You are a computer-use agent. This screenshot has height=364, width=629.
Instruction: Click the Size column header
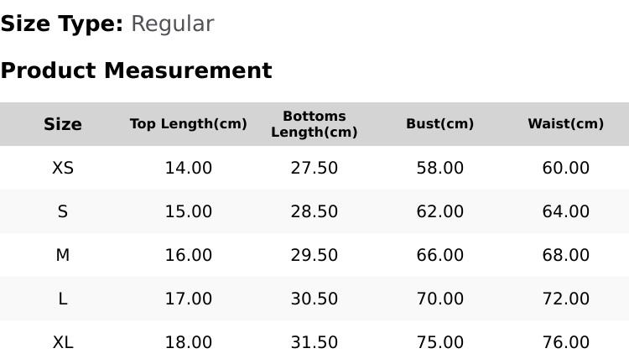point(63,124)
